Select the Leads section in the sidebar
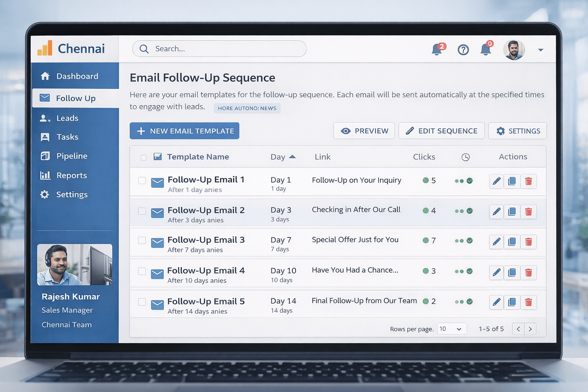This screenshot has height=392, width=588. pos(67,118)
